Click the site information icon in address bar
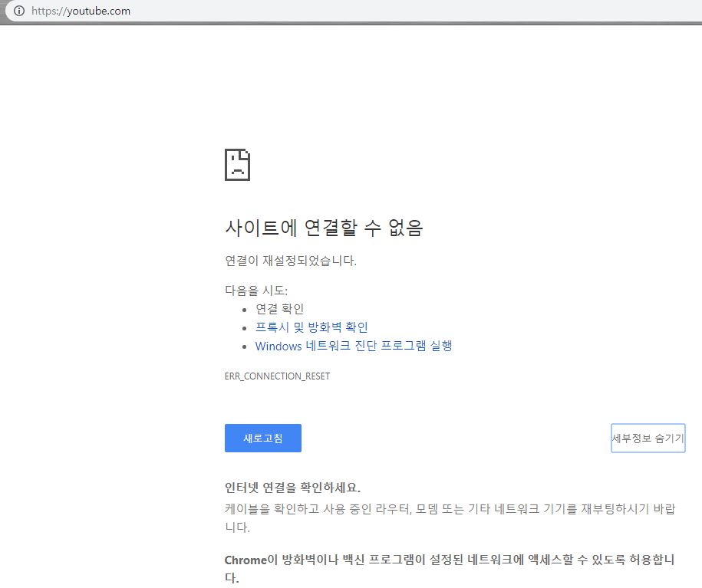This screenshot has width=702, height=588. (x=19, y=11)
